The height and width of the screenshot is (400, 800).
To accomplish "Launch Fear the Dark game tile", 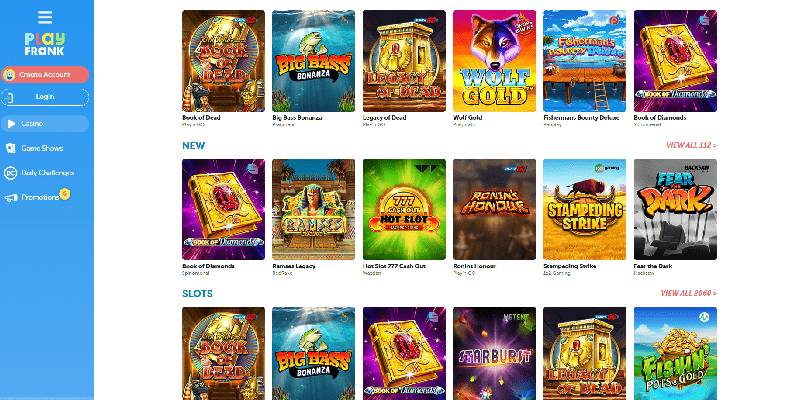I will point(675,209).
